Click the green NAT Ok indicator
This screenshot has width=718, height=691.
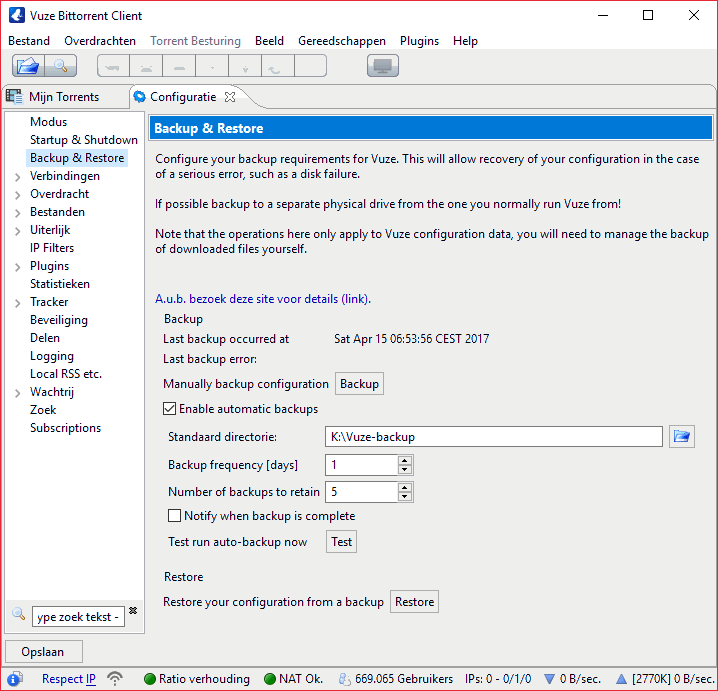click(270, 679)
